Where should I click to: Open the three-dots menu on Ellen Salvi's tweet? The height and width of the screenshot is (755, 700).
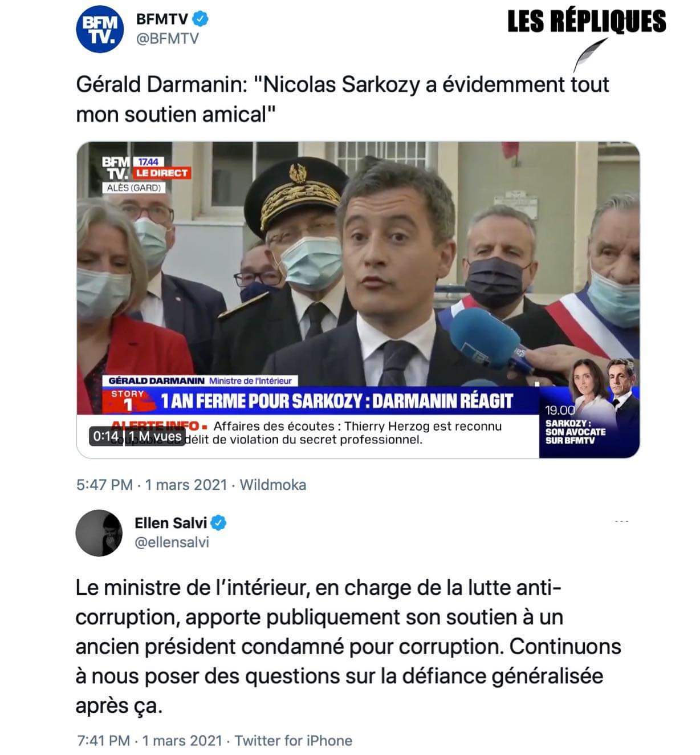pos(621,521)
